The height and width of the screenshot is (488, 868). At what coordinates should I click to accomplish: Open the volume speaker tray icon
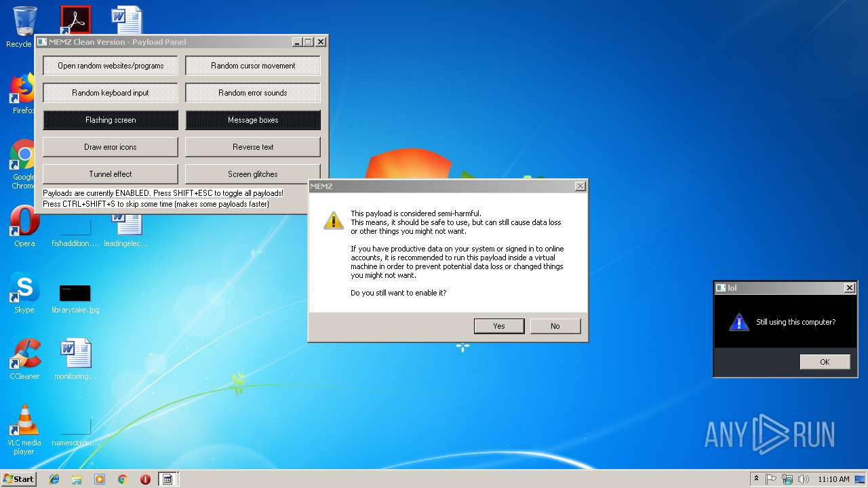tap(804, 479)
